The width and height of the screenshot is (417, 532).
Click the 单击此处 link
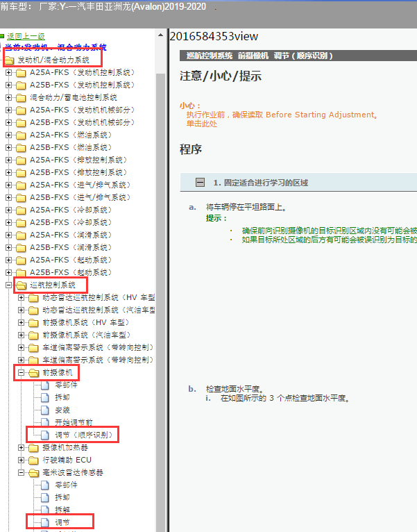[202, 124]
